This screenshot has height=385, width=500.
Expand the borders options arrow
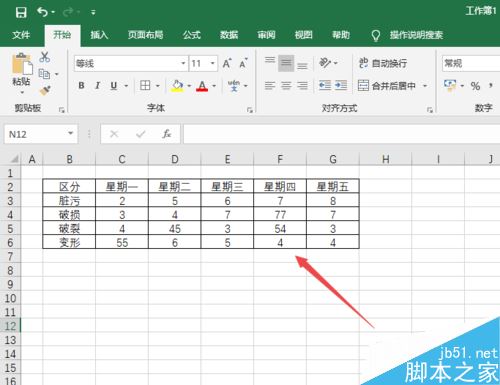pyautogui.click(x=158, y=86)
